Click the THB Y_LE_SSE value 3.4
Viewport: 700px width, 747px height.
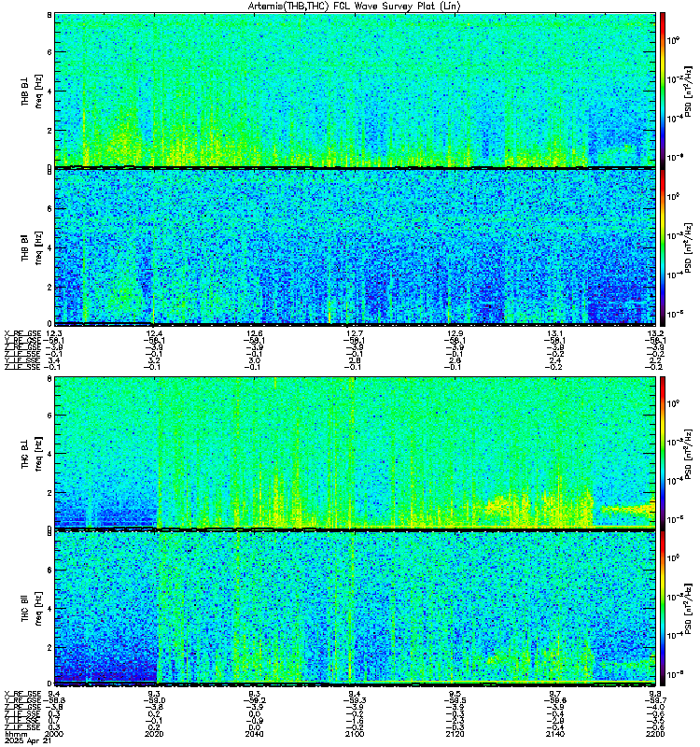(x=54, y=360)
